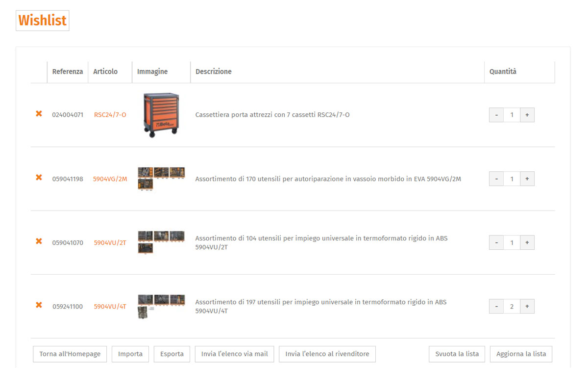The width and height of the screenshot is (588, 368).
Task: Click the Wishlist page title
Action: point(42,21)
